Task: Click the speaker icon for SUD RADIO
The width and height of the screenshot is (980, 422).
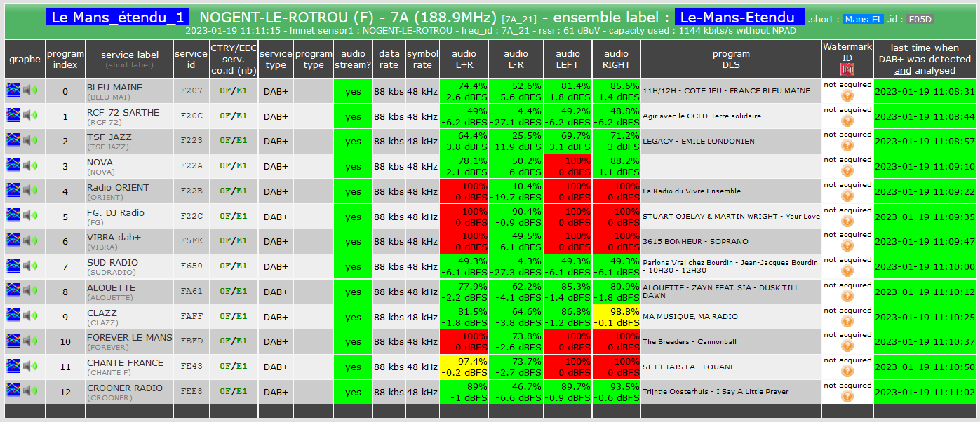Action: (30, 266)
